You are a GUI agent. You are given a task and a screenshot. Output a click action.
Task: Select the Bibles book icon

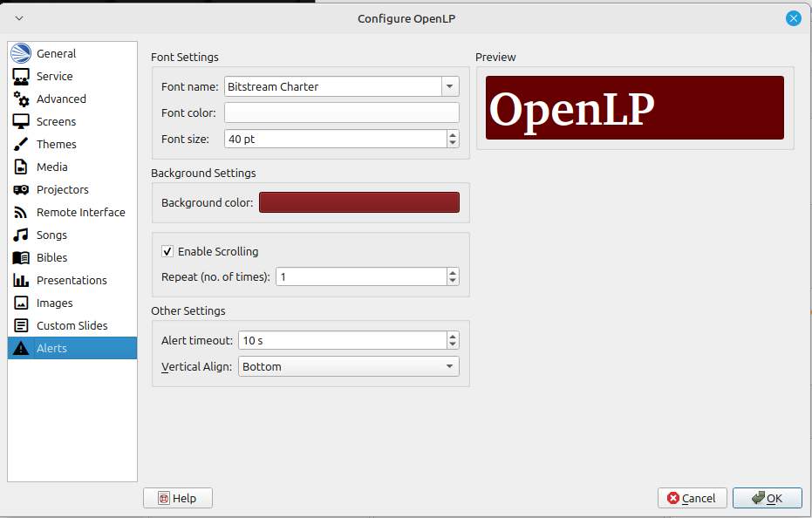click(x=21, y=258)
